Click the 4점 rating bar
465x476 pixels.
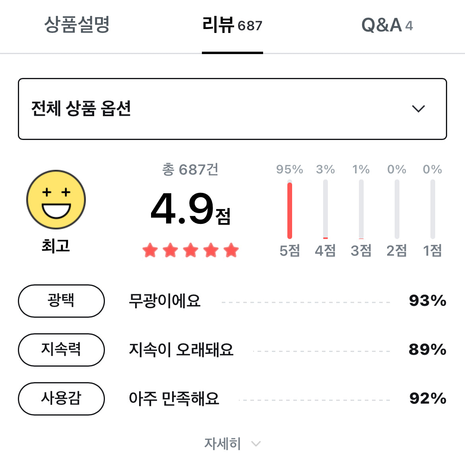325,209
